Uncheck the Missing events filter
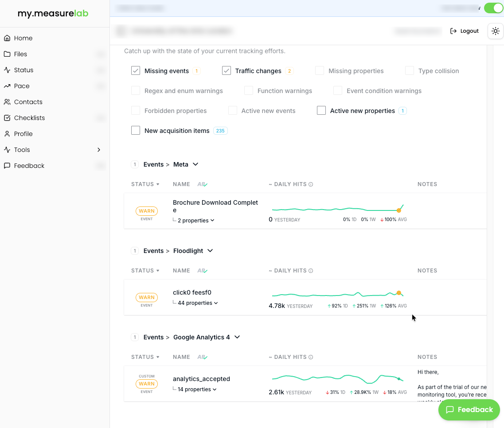This screenshot has height=428, width=504. (x=136, y=70)
